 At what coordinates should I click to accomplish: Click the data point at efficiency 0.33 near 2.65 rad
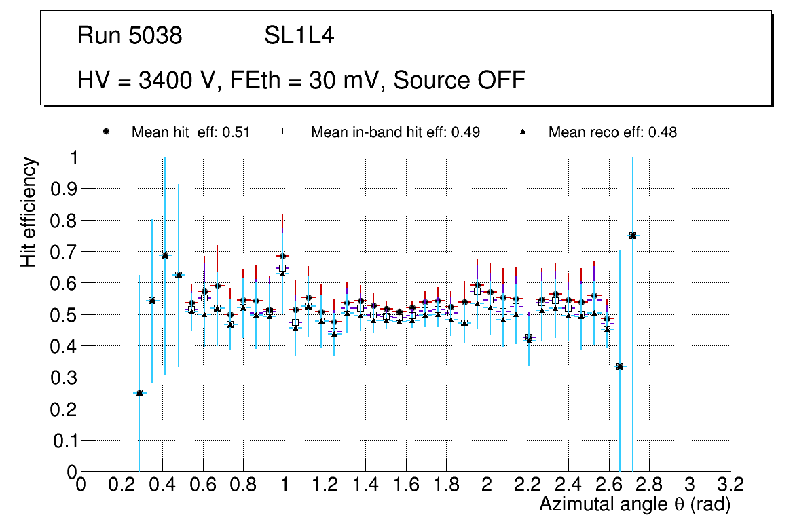(x=620, y=367)
